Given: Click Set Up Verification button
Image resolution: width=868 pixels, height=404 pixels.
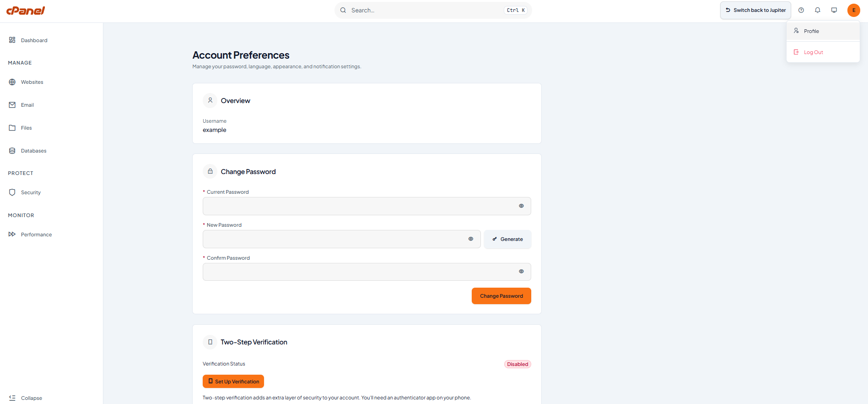Looking at the screenshot, I should [x=233, y=382].
